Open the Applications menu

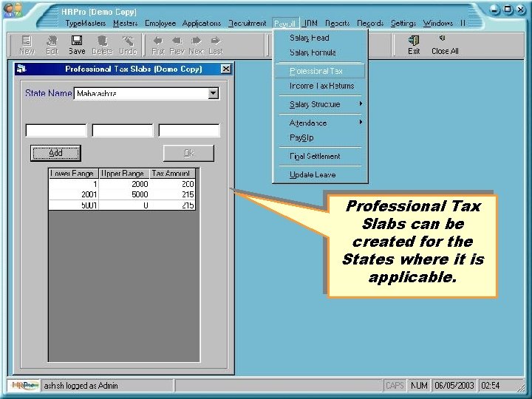[x=202, y=23]
